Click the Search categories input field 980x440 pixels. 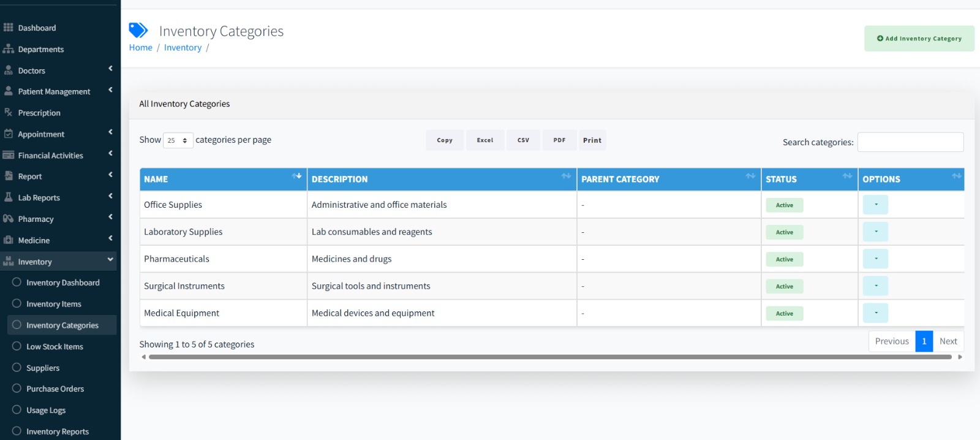[x=910, y=142]
